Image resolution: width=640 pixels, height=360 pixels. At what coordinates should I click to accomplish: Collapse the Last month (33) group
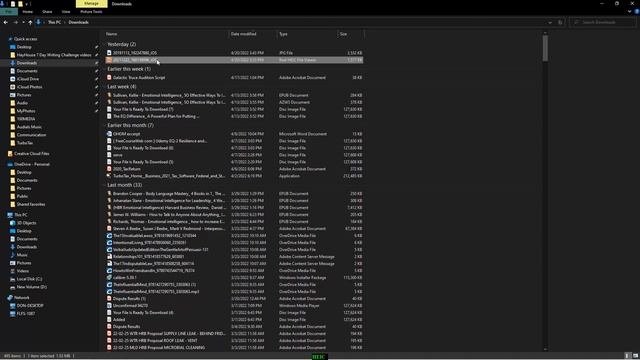pyautogui.click(x=104, y=185)
